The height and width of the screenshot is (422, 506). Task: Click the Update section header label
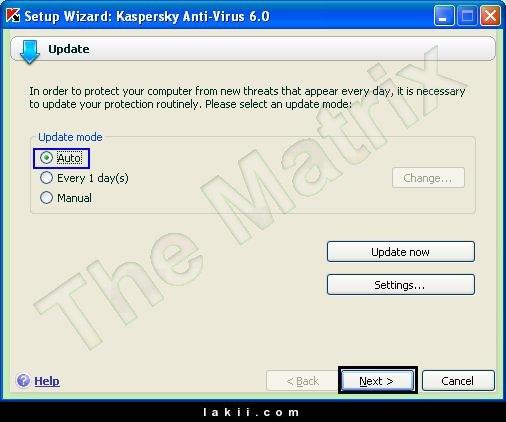(69, 49)
